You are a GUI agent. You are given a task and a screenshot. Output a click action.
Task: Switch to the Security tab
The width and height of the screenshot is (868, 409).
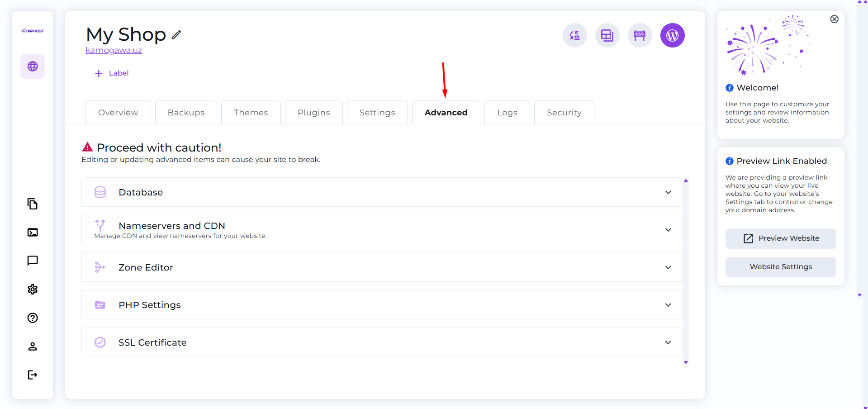(x=564, y=113)
